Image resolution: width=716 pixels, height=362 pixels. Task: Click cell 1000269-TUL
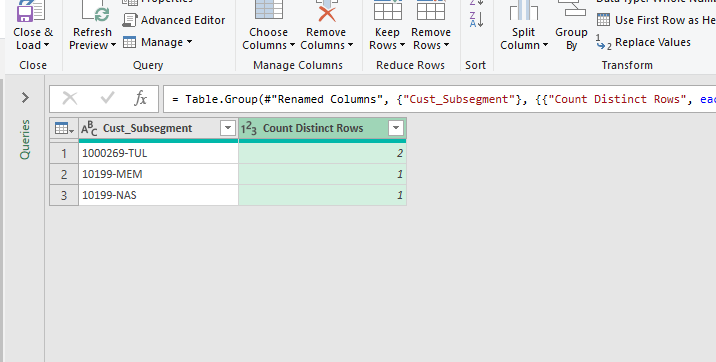158,153
